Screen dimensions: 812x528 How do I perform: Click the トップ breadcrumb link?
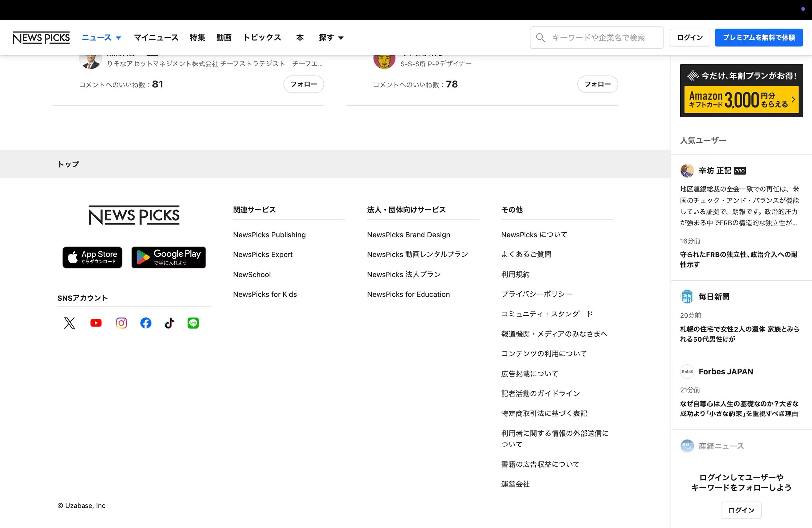68,164
